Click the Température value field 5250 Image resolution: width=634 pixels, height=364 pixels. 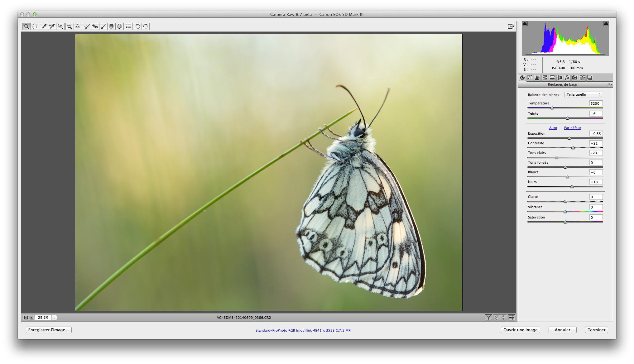[x=596, y=103]
